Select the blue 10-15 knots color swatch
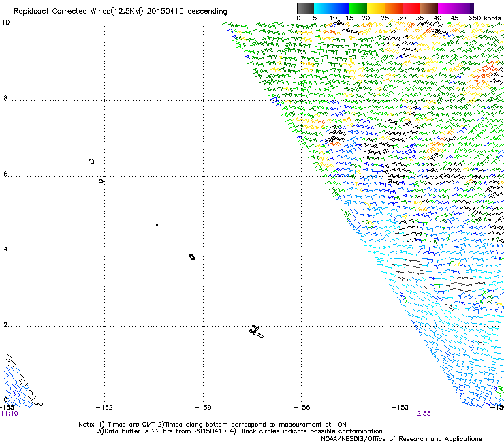This screenshot has width=504, height=443. pyautogui.click(x=341, y=8)
